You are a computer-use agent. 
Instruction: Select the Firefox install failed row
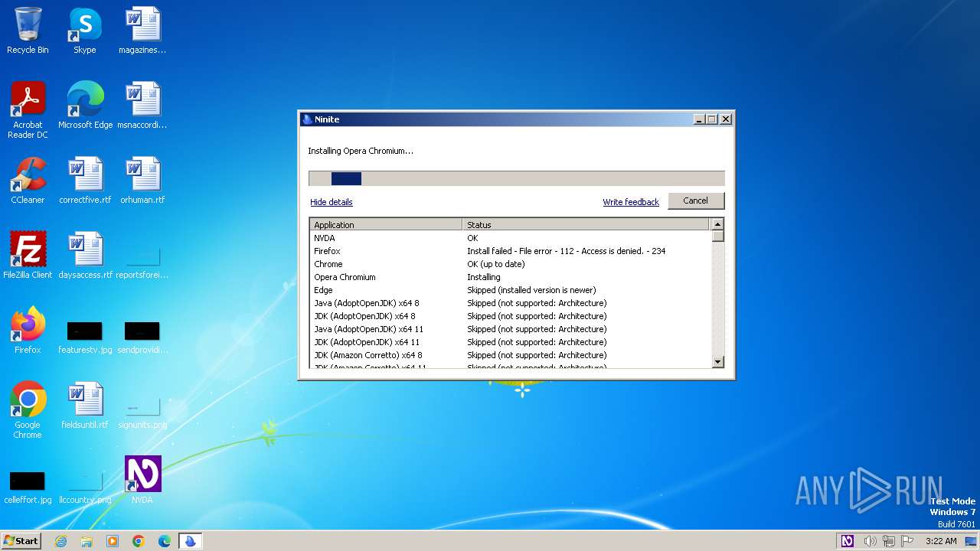(511, 251)
